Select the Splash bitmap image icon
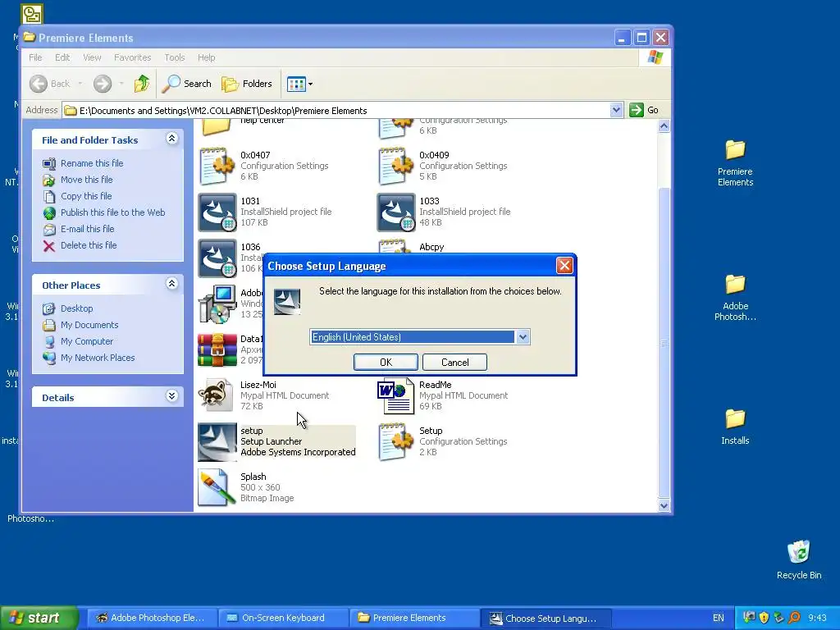 [217, 487]
